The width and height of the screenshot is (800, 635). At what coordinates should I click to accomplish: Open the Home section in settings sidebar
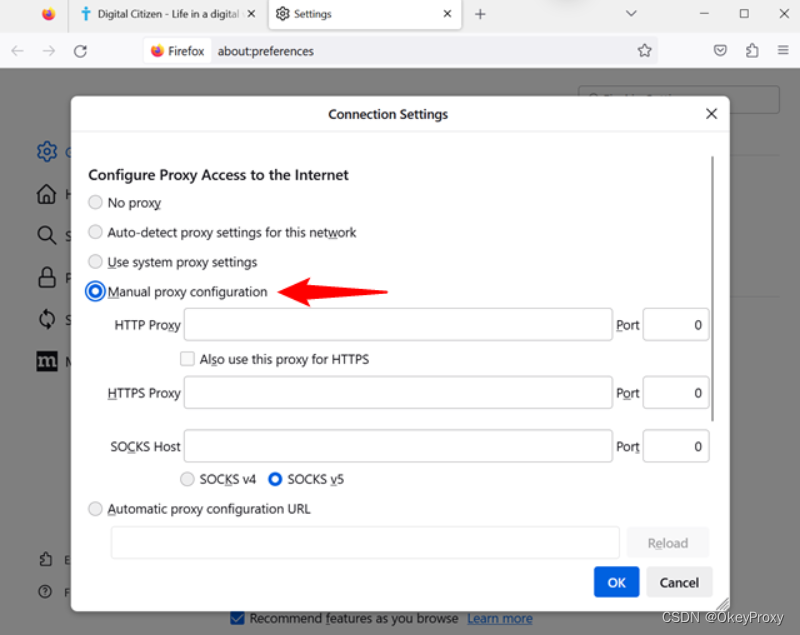pyautogui.click(x=46, y=193)
